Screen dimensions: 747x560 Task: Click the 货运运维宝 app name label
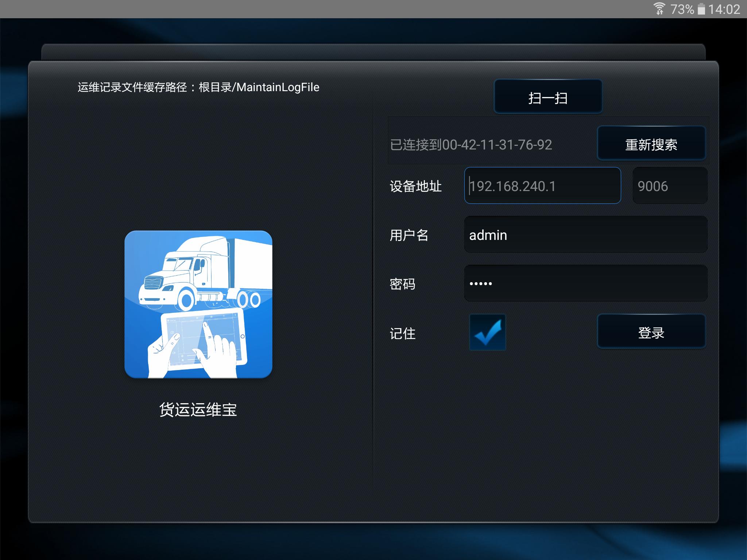pos(198,409)
